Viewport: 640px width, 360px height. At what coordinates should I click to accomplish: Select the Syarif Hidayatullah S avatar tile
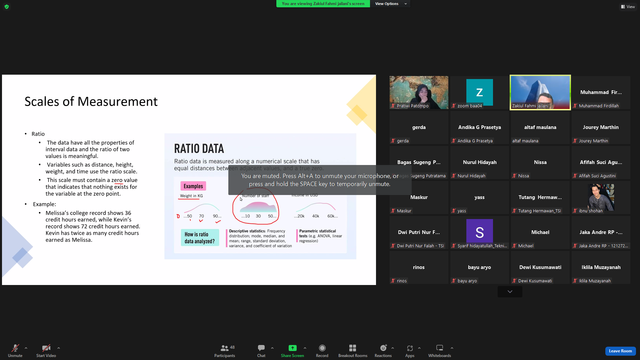[480, 232]
